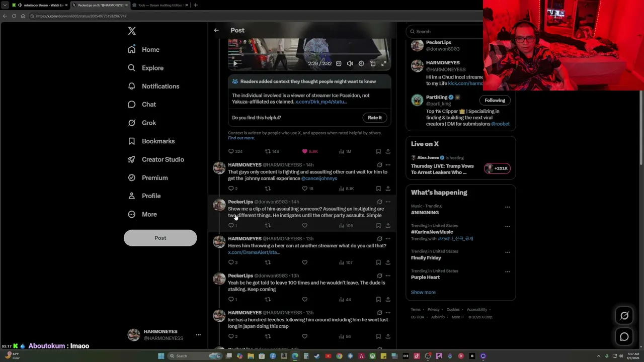This screenshot has height=362, width=644.
Task: Toggle Following for PartiKing
Action: [x=495, y=100]
